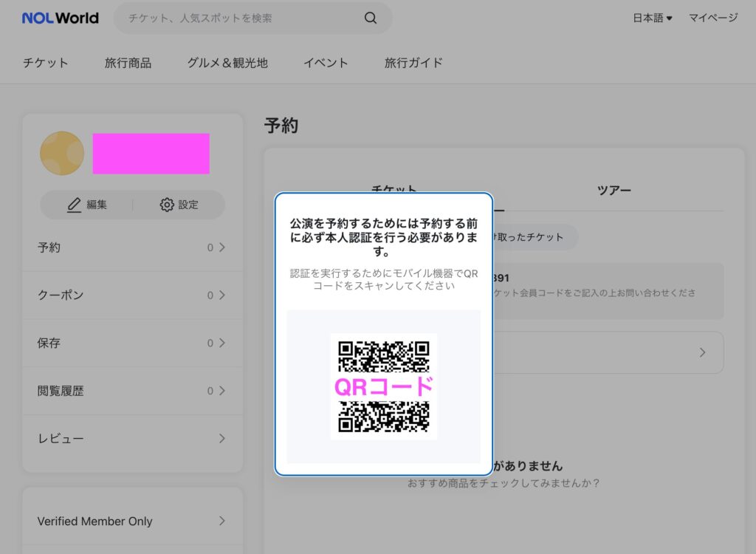This screenshot has height=554, width=756.
Task: Click the レビュー row chevron
Action: 221,438
